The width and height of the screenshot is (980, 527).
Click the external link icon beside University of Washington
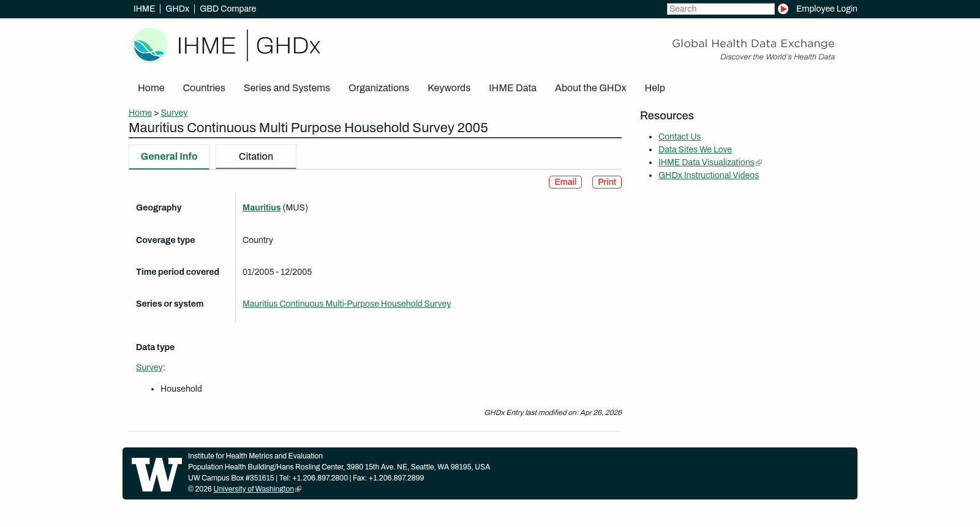[298, 490]
